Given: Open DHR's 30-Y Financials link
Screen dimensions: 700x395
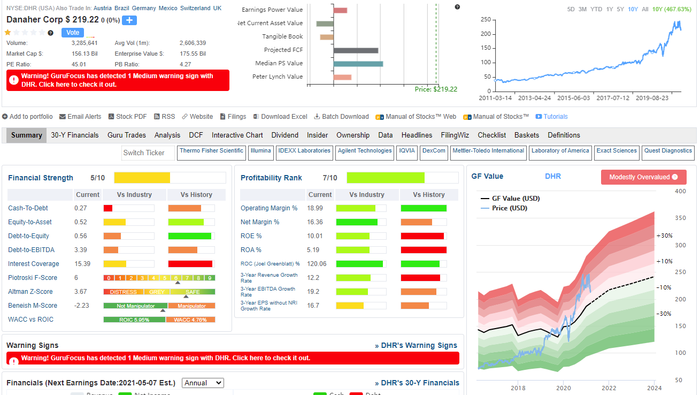Looking at the screenshot, I should 417,383.
